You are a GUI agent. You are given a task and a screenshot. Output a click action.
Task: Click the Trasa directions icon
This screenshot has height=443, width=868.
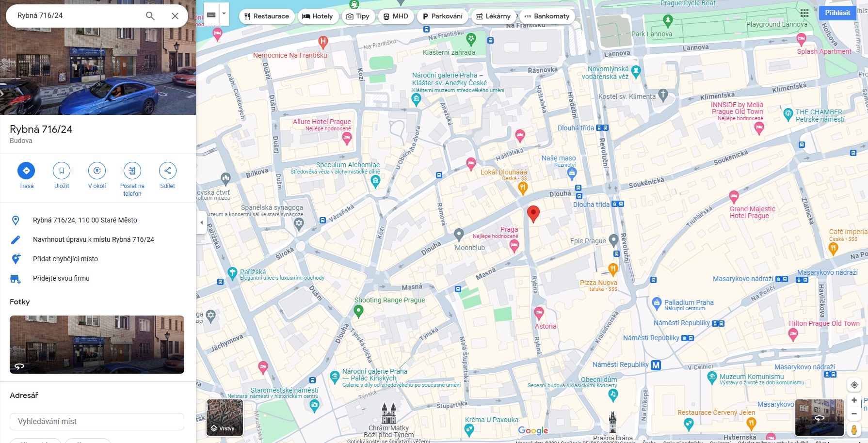tap(26, 171)
